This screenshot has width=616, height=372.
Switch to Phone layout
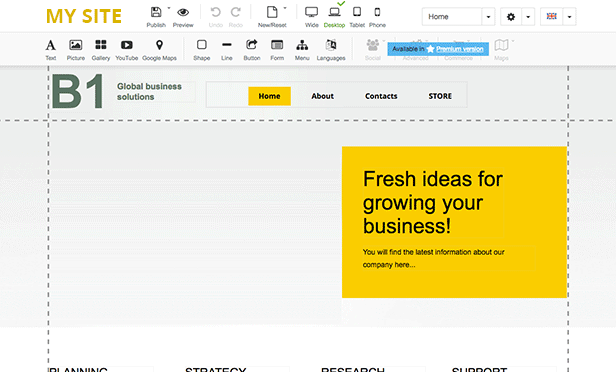pyautogui.click(x=377, y=12)
